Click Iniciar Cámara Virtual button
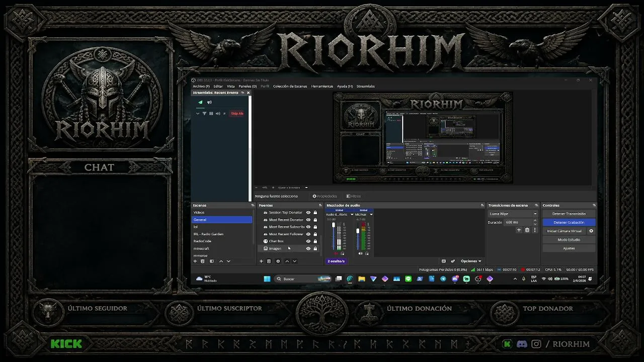Screen dimensions: 644x362 pyautogui.click(x=565, y=231)
